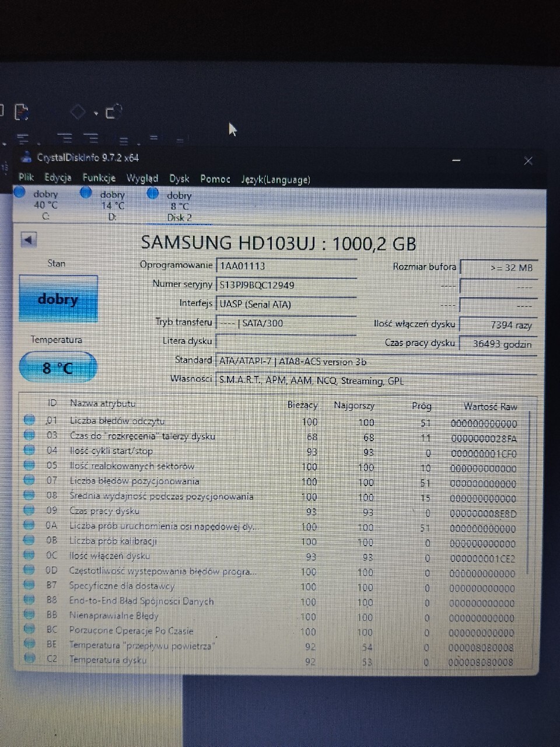Click status icon of attribute BE row

coord(29,644)
